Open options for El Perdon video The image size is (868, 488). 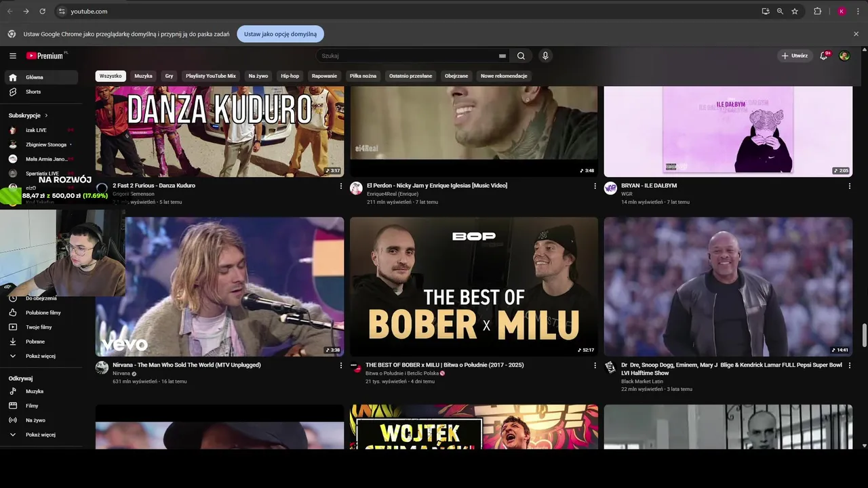595,186
